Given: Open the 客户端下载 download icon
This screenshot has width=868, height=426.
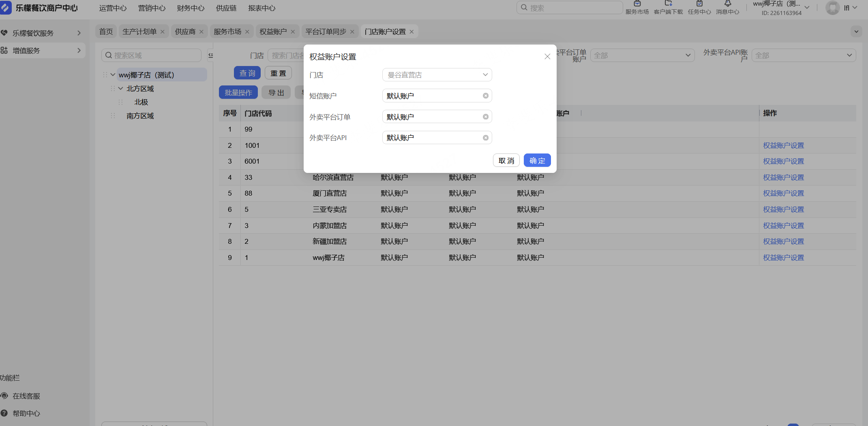Looking at the screenshot, I should [x=668, y=4].
